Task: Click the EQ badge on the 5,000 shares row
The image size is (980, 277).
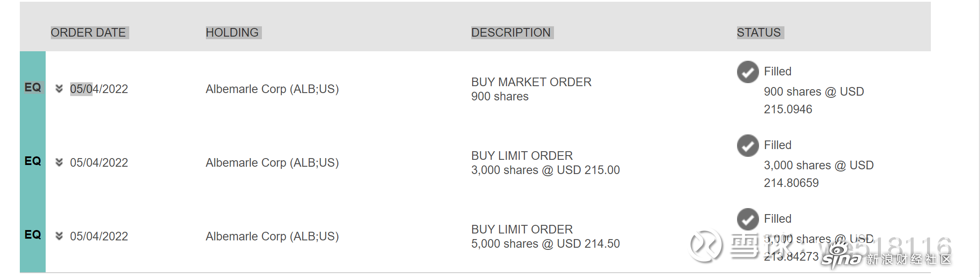Action: point(33,235)
